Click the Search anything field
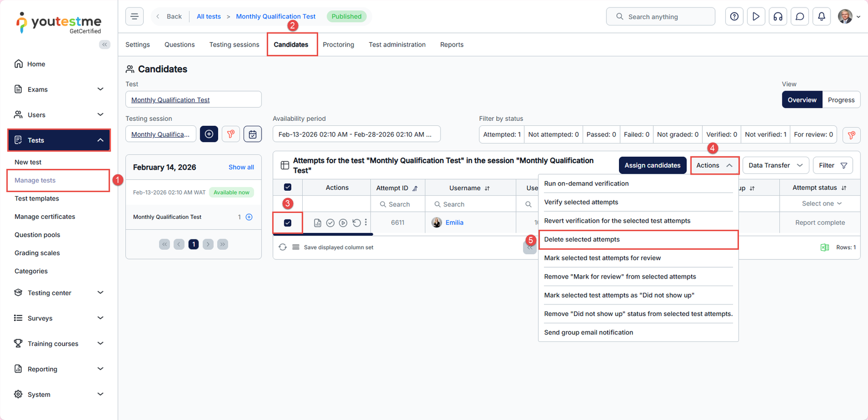 (660, 17)
